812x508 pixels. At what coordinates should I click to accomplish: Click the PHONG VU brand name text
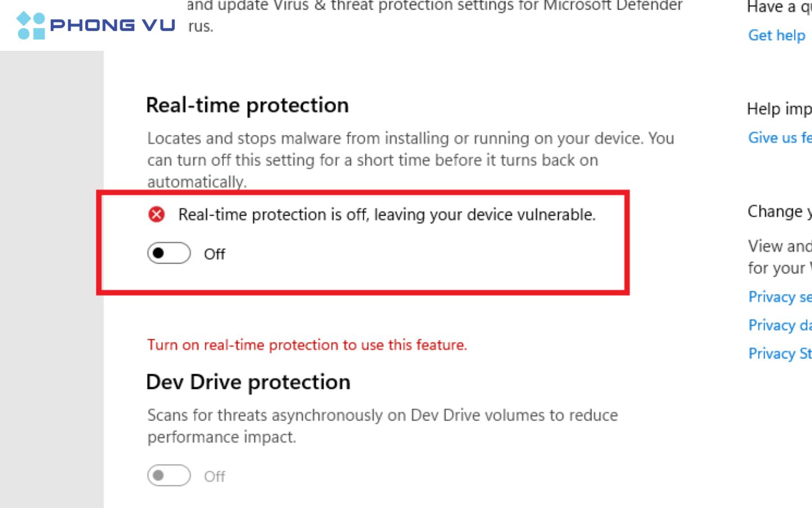pos(112,25)
